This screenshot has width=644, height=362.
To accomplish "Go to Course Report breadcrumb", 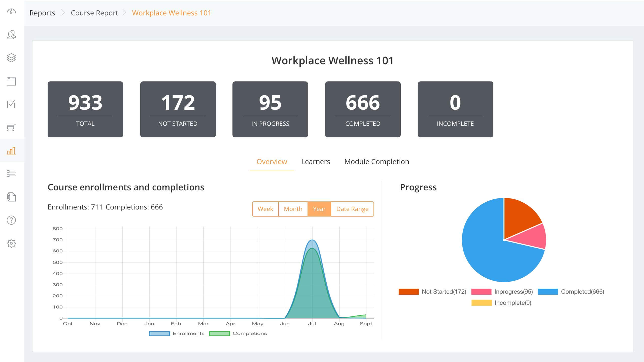I will coord(94,13).
